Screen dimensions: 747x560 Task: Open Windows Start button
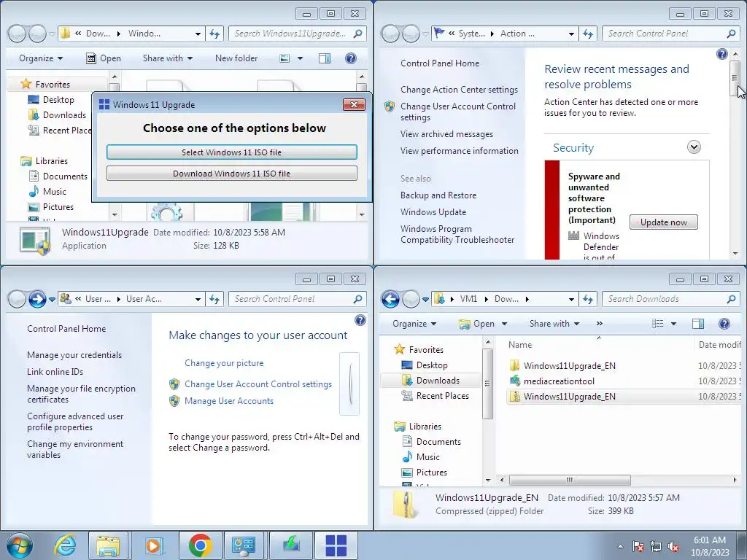[x=19, y=545]
